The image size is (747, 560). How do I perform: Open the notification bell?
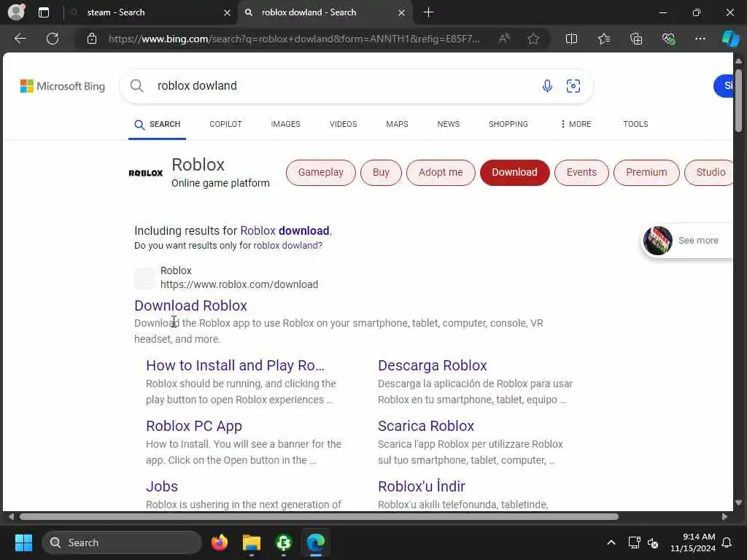click(x=727, y=542)
